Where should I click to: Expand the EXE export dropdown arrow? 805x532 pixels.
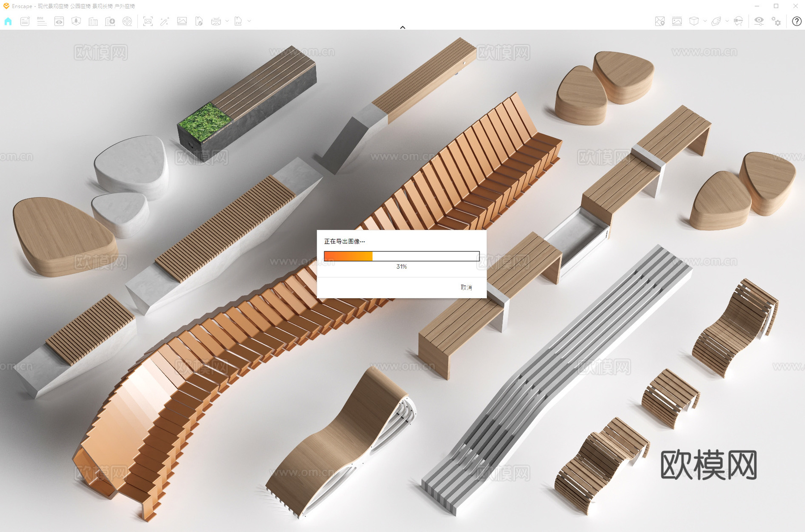coord(249,21)
